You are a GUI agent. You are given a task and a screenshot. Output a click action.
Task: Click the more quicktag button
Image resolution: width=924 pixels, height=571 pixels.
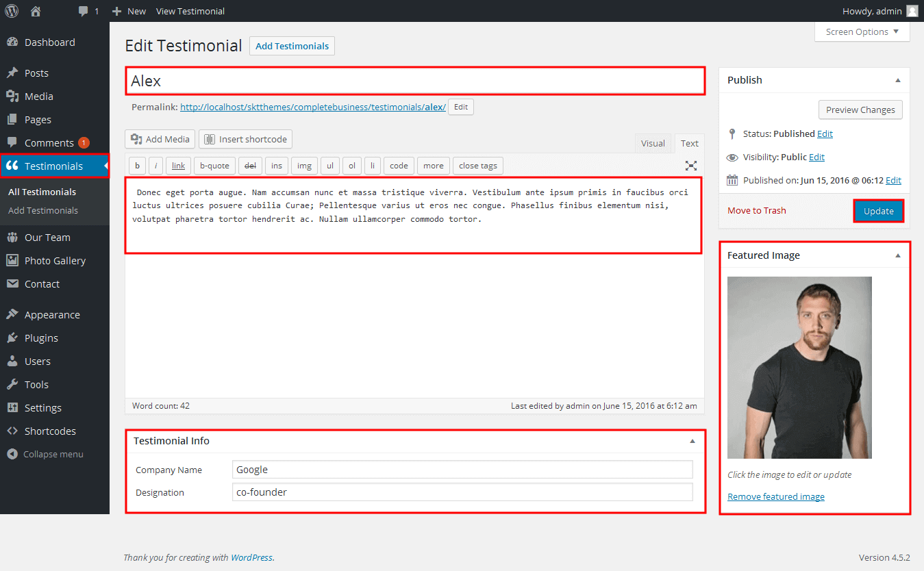pyautogui.click(x=434, y=166)
